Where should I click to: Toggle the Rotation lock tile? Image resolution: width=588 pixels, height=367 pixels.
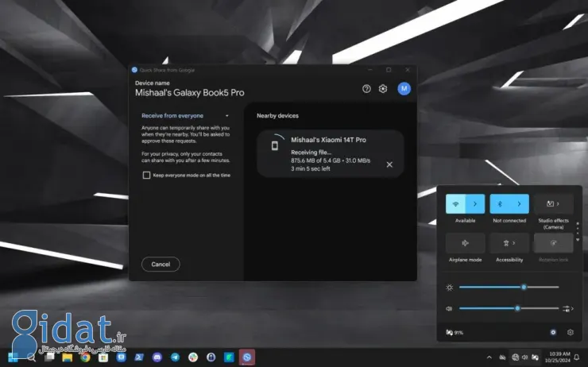point(554,243)
